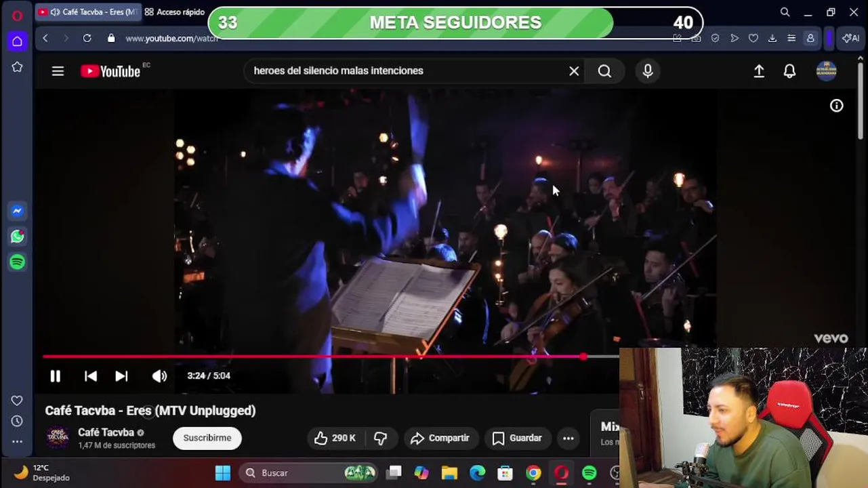Open YouTube notifications bell
Screen dimensions: 868x488
coord(789,70)
